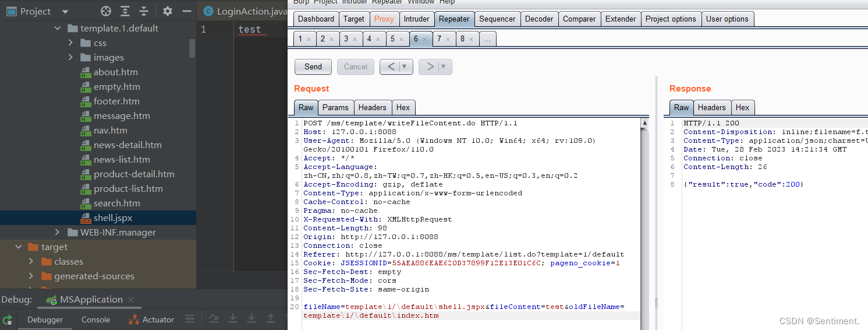
Task: Click the Actuator tab icon
Action: (134, 320)
